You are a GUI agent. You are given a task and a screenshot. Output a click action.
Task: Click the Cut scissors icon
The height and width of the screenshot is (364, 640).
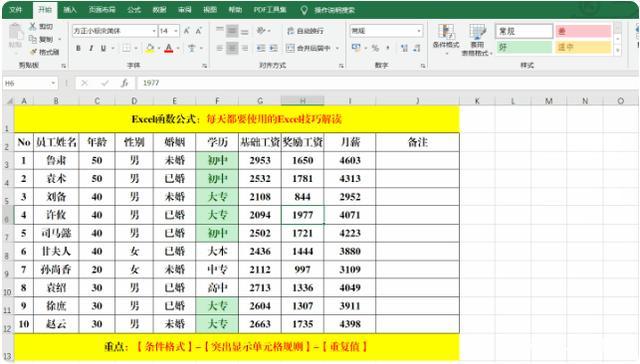click(33, 26)
